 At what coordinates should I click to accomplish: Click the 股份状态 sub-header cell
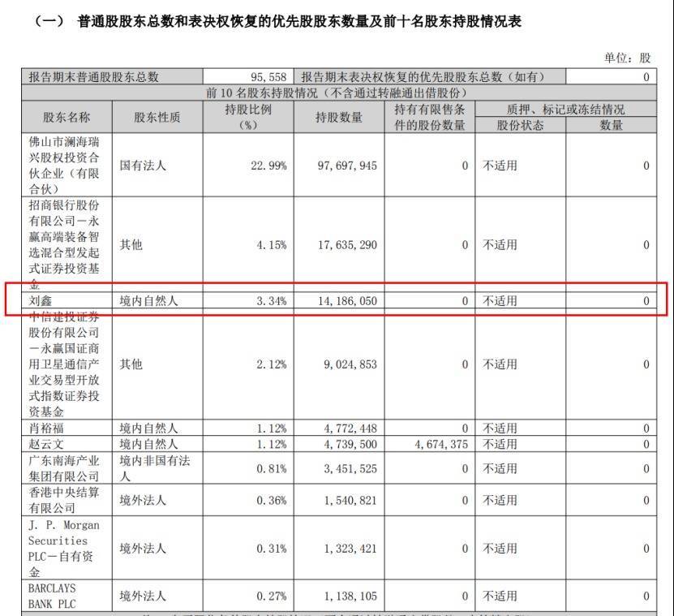click(x=519, y=125)
